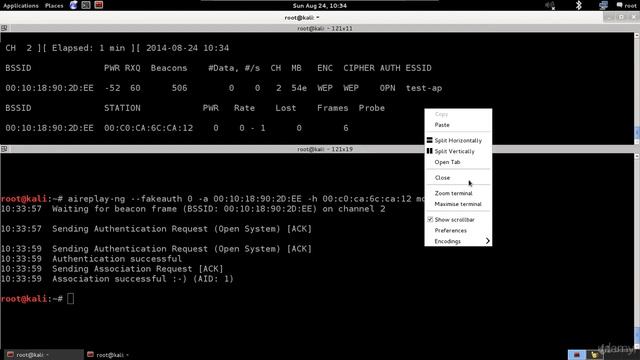The height and width of the screenshot is (360, 640).
Task: Select the second workspace switcher box
Action: [x=595, y=355]
